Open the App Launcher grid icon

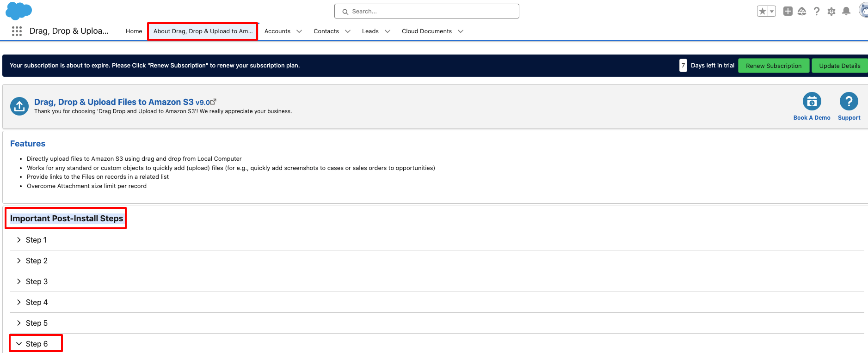[17, 31]
